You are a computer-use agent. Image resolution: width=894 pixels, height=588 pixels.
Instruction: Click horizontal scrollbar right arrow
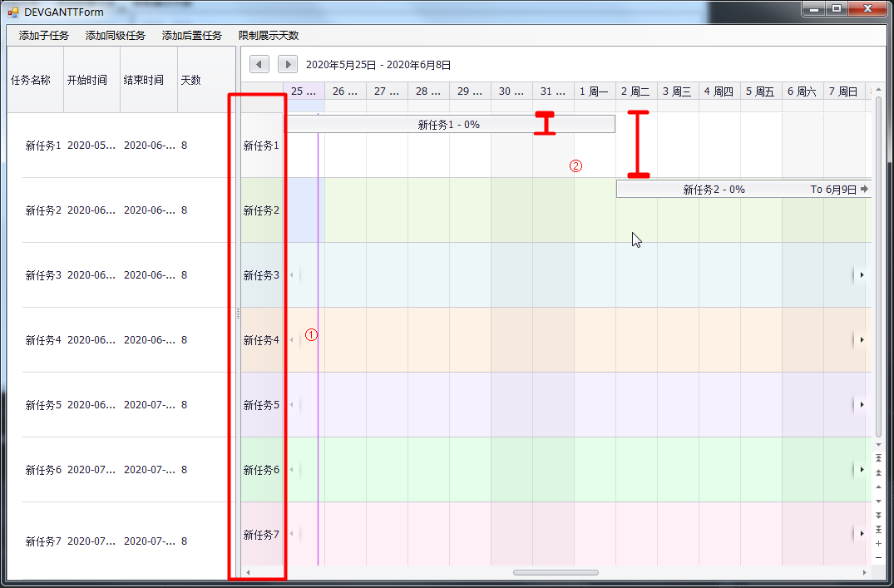pos(865,572)
